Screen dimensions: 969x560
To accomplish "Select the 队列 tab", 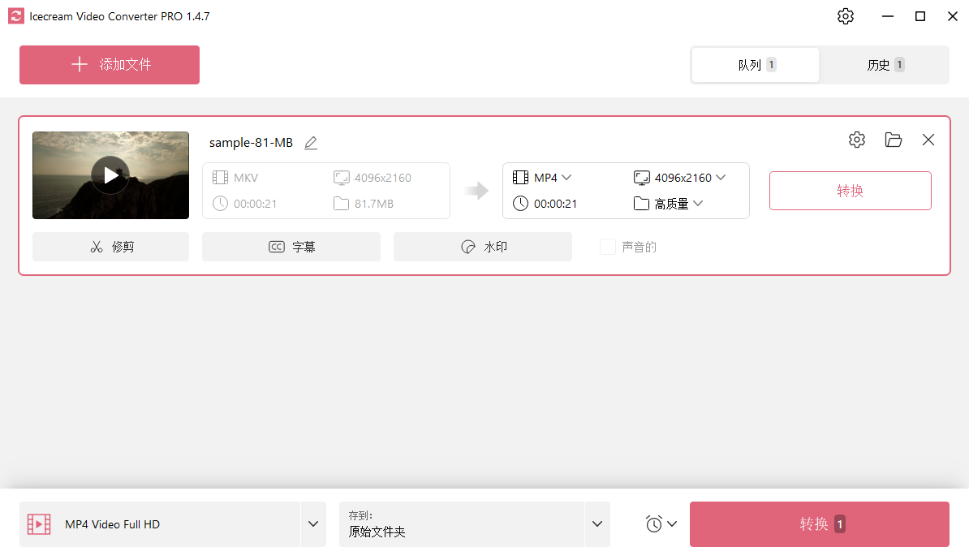I will 755,65.
